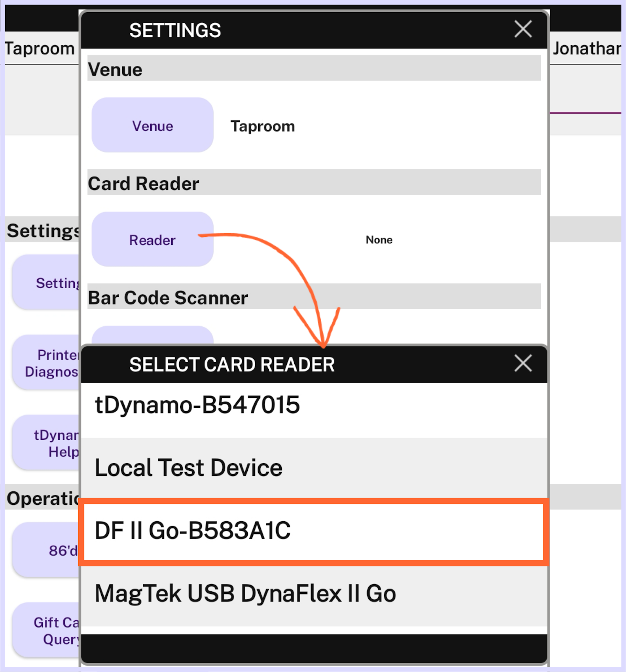Click the Card Reader section header
626x672 pixels.
tap(314, 183)
